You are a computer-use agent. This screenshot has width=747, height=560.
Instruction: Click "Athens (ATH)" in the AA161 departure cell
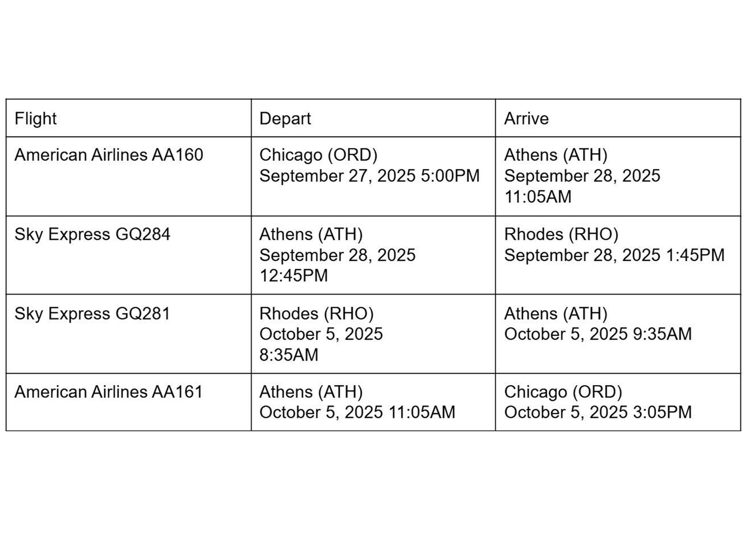click(x=311, y=392)
